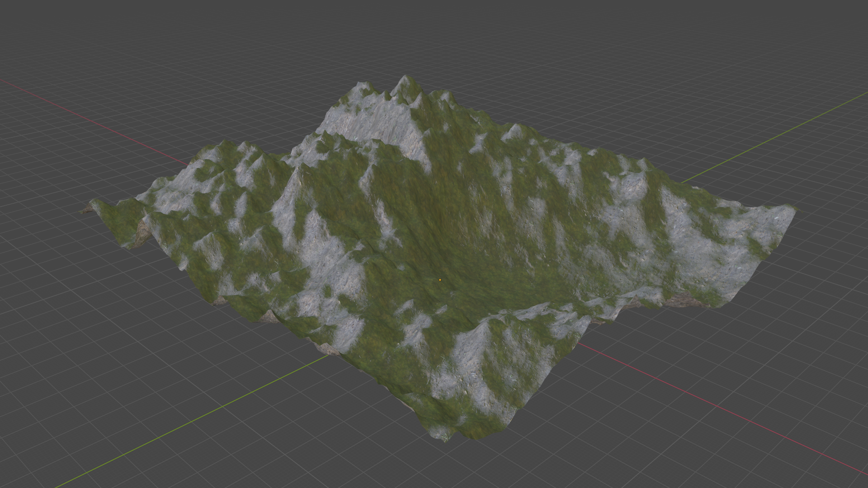Click the orange origin point on terrain
Image resolution: width=868 pixels, height=488 pixels.
click(x=440, y=280)
